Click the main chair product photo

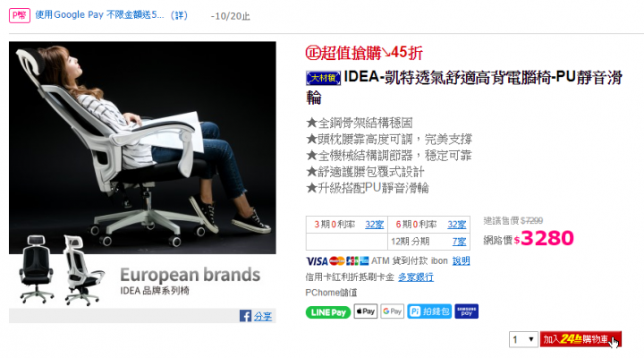(142, 148)
